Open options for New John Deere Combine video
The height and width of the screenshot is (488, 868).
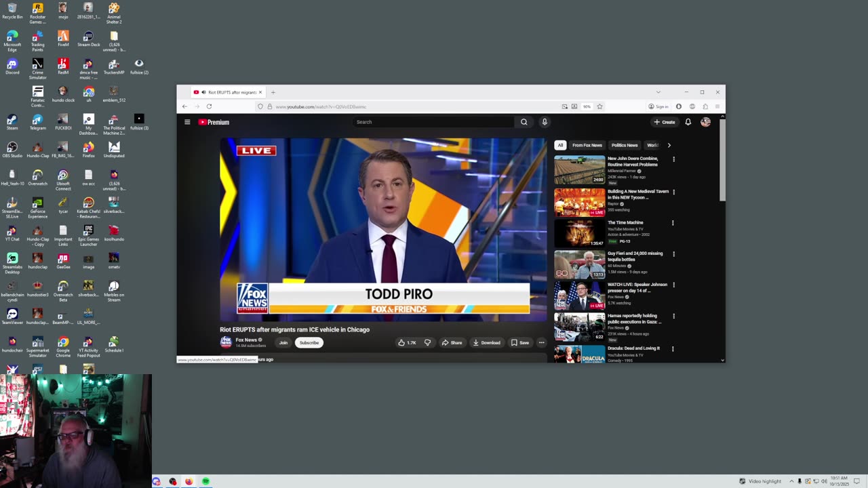[x=673, y=159]
